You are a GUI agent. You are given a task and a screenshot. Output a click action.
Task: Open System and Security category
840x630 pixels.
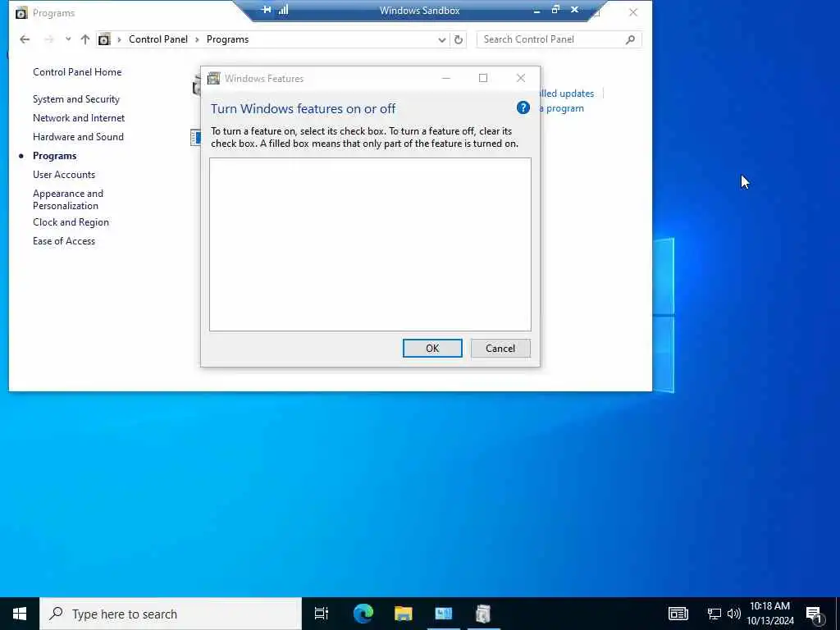point(76,99)
